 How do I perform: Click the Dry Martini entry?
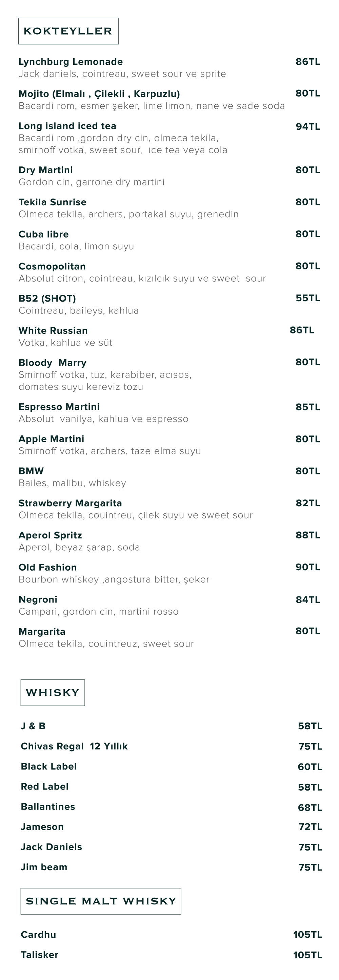(x=46, y=170)
